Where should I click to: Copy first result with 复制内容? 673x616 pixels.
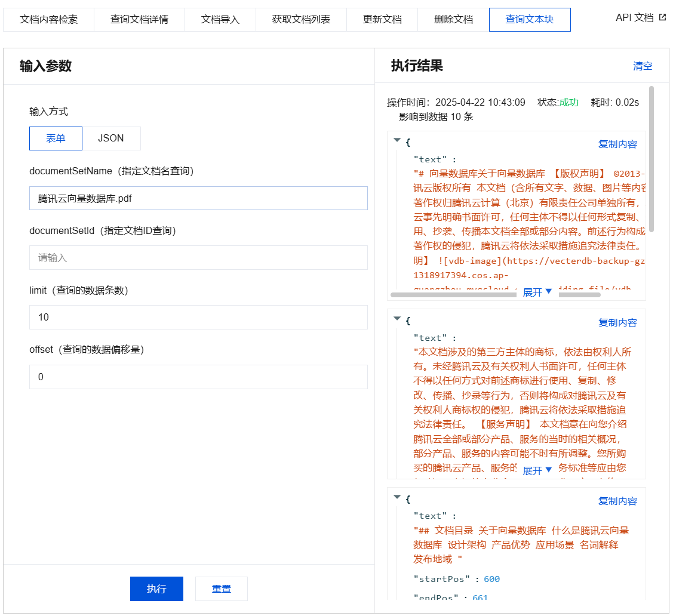[x=617, y=144]
